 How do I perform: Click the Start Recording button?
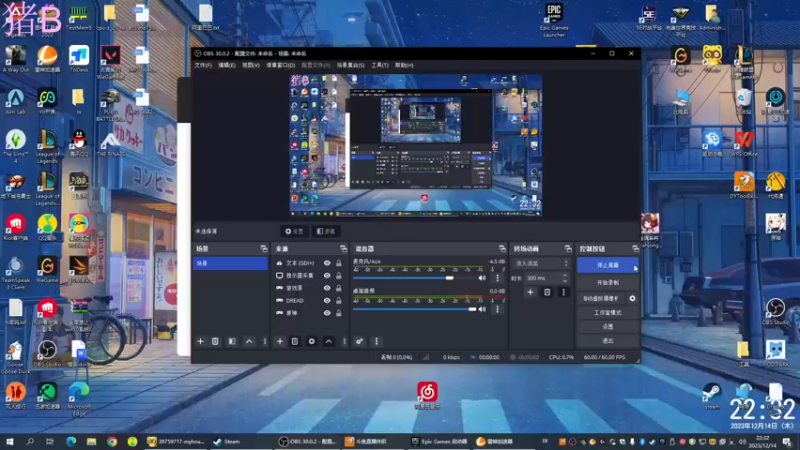608,283
